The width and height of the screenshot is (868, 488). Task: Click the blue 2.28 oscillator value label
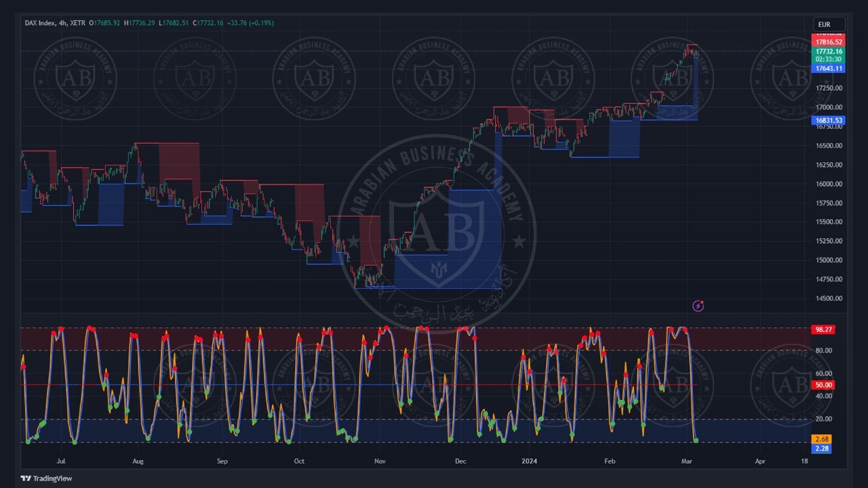821,449
